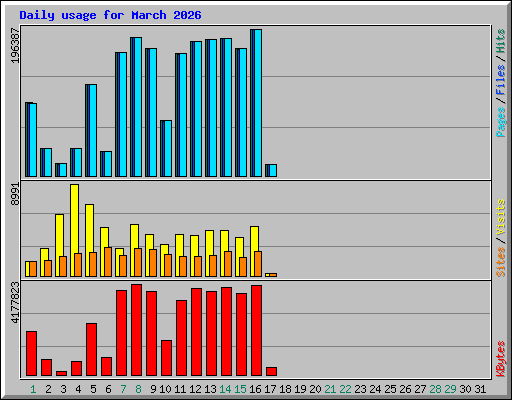Click green weekend day label 28
Screen dimensions: 512x400
(435, 389)
